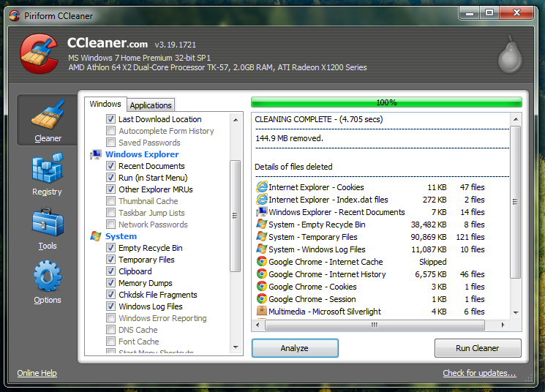
Task: Click results pane scroll up arrow
Action: [516, 119]
